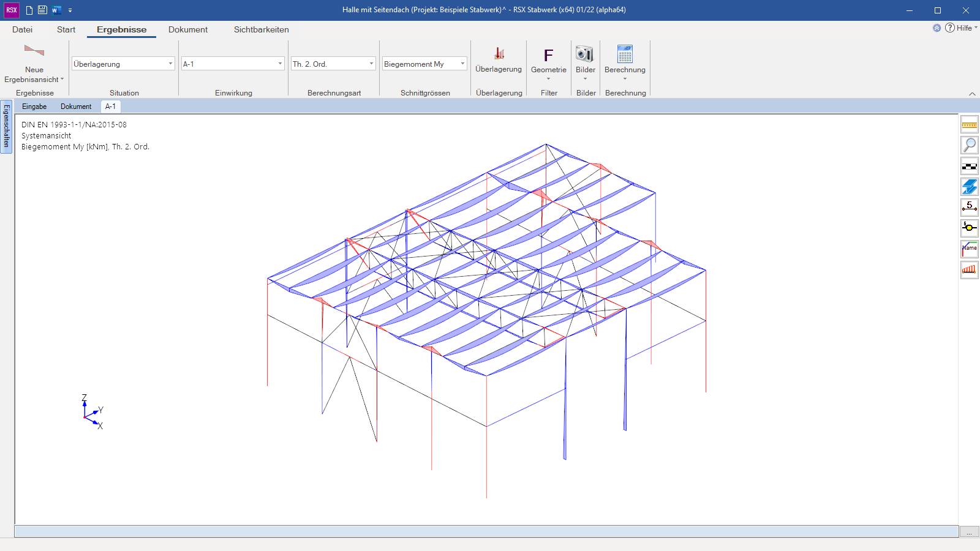Open the Hilfe help menu
Screen dimensions: 980x551
tap(962, 28)
